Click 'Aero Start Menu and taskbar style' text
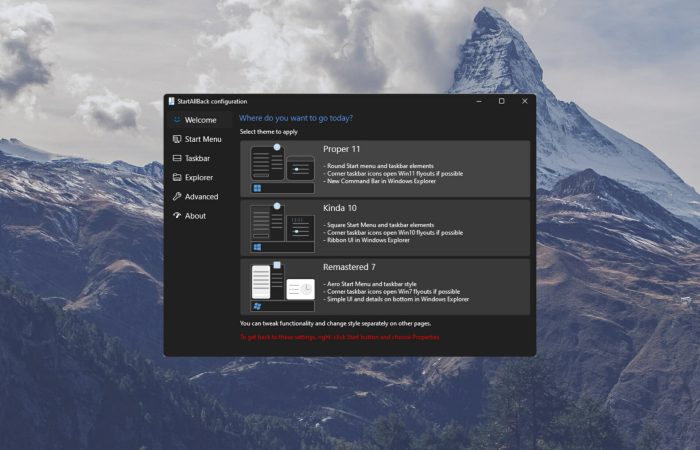Screen dimensions: 700x450 [x=371, y=284]
